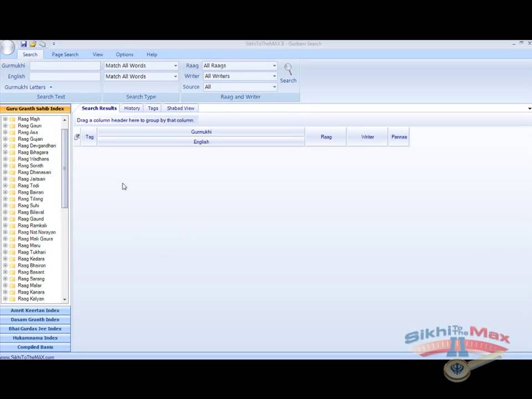The height and width of the screenshot is (399, 532).
Task: Open the Dasam Granth Index panel
Action: point(35,320)
